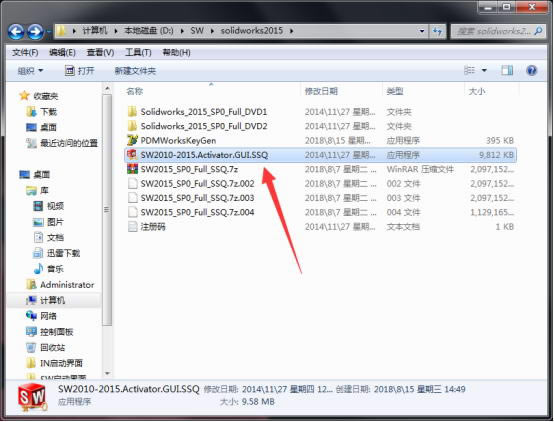Click the SW2015_SP0_Full_SSQ.7z.002 file icon
554x422 pixels.
click(x=132, y=183)
